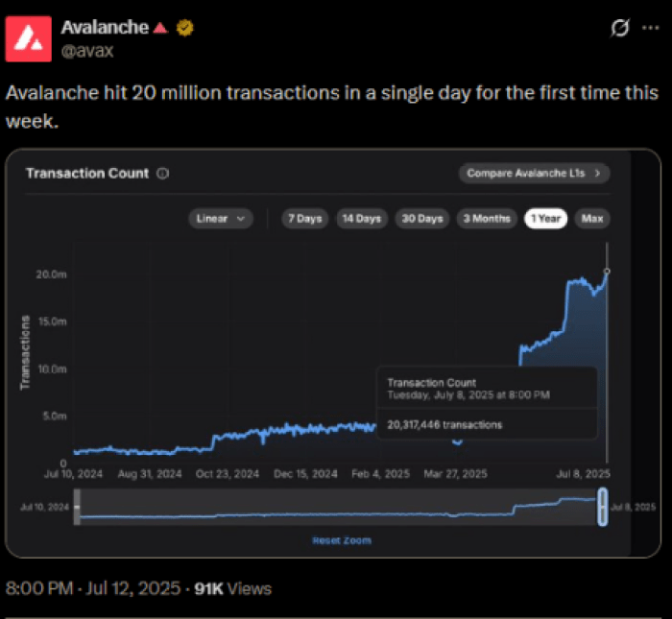Click the tweet text about 20 million transactions
Viewport: 672px width, 619px height.
[332, 107]
